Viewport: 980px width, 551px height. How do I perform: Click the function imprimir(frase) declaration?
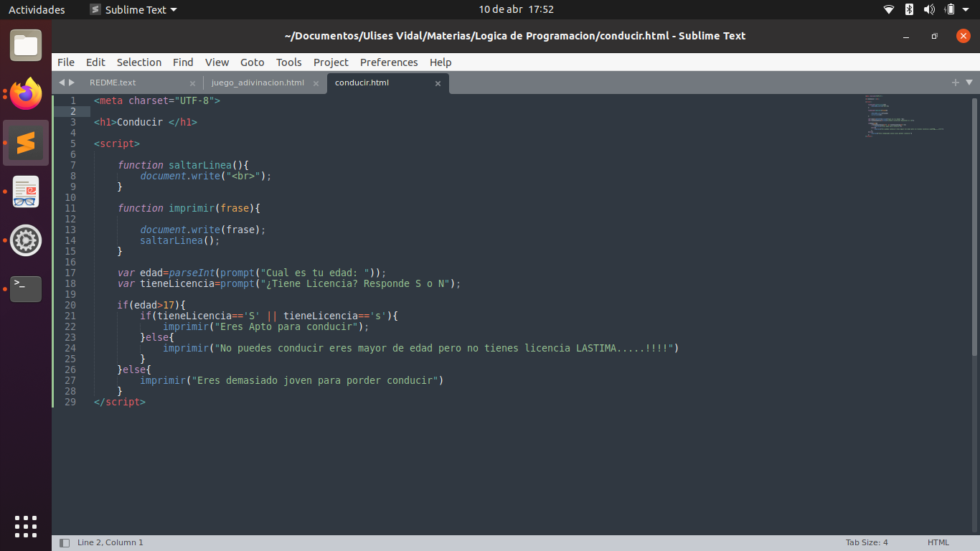tap(189, 208)
